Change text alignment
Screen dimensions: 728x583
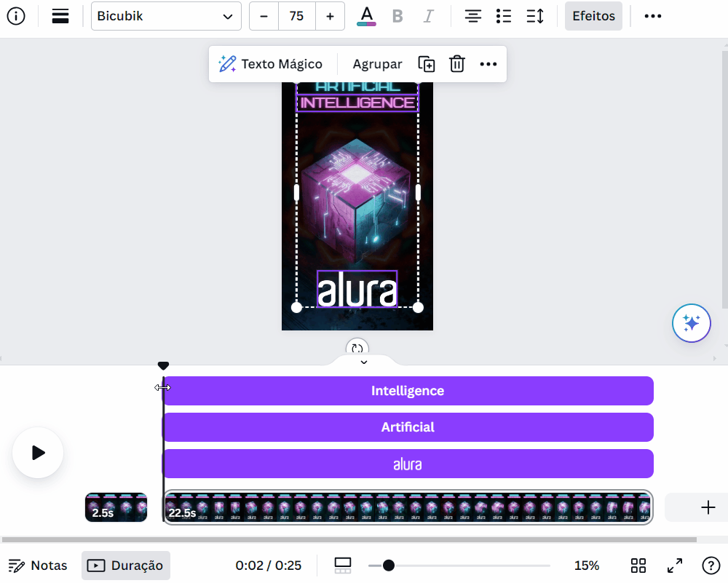click(472, 16)
